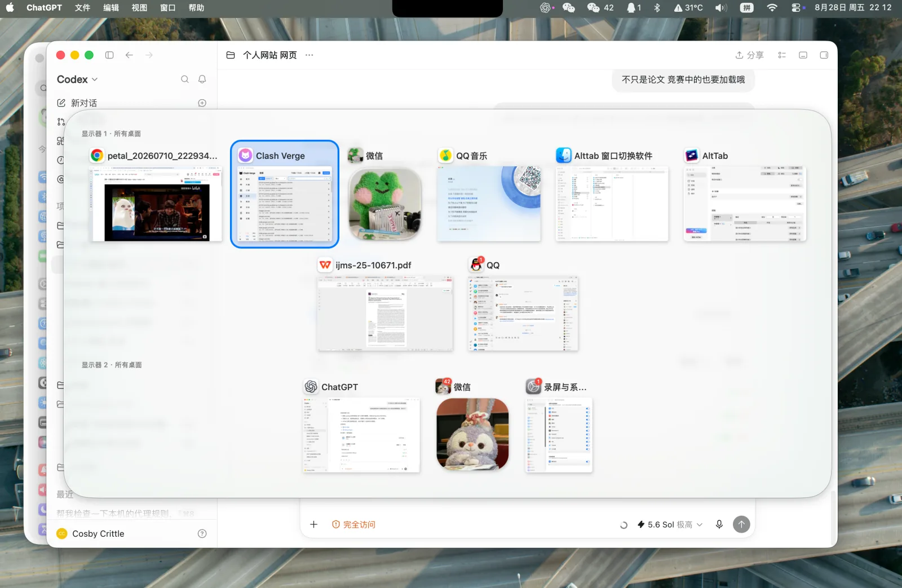The image size is (902, 588).
Task: Open the 编辑 menu in menu bar
Action: (x=111, y=8)
